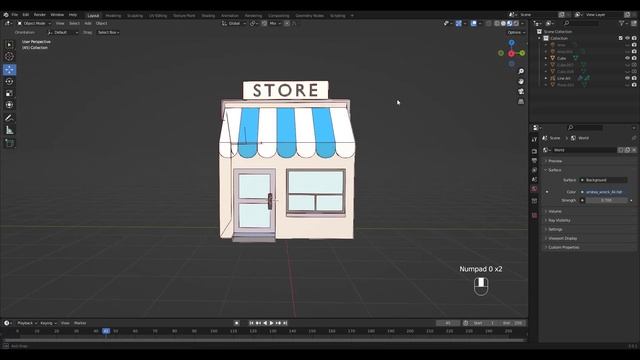Open the Scene properties tab
This screenshot has height=360, width=640.
click(x=534, y=180)
